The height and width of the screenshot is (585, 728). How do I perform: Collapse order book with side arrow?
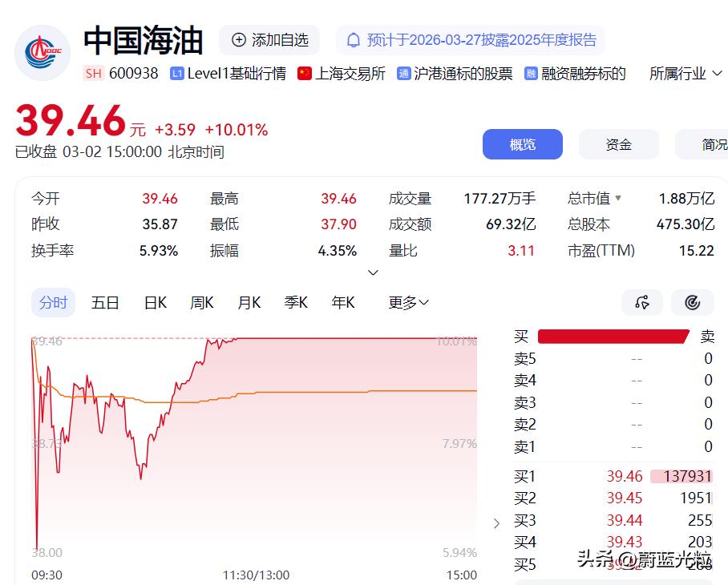coord(497,523)
